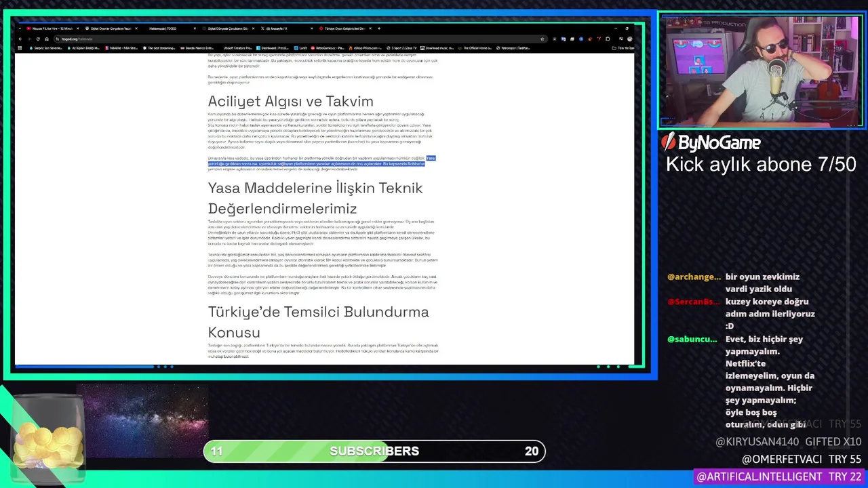Click @SercanBs chat username
The image size is (868, 488).
coord(694,302)
